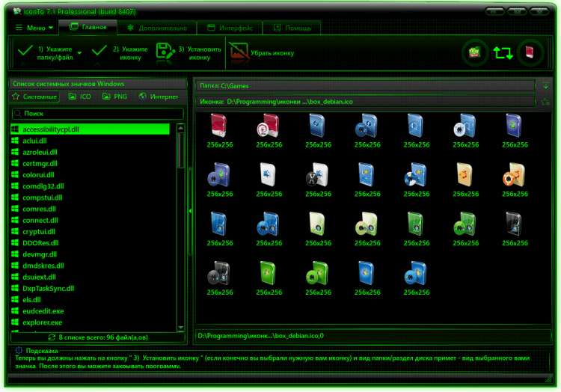Select the Интернет tab
The width and height of the screenshot is (561, 392).
159,97
